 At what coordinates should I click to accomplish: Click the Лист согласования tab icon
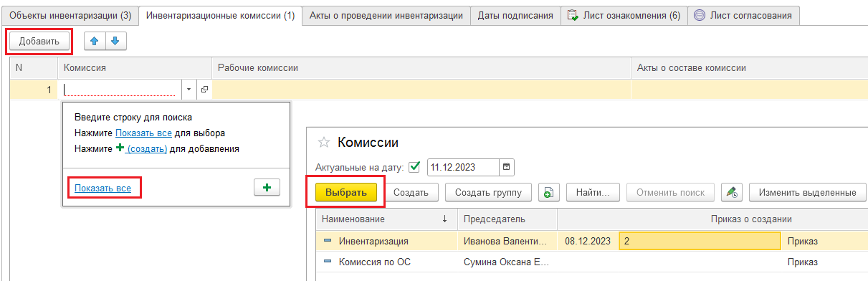click(700, 15)
